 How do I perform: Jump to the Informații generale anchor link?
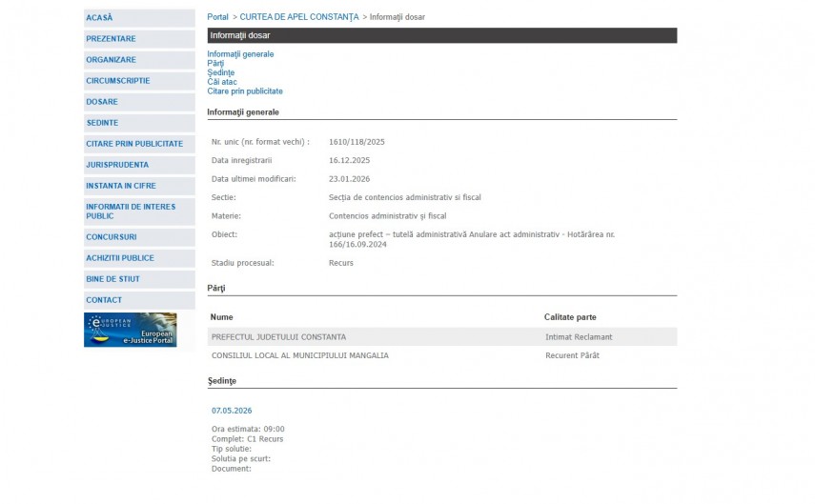[x=240, y=54]
